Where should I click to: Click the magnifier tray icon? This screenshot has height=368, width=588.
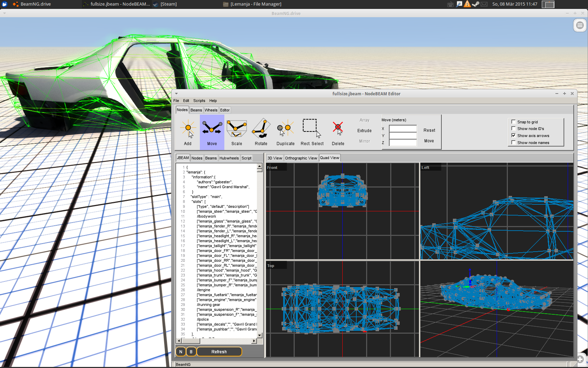pyautogui.click(x=459, y=4)
